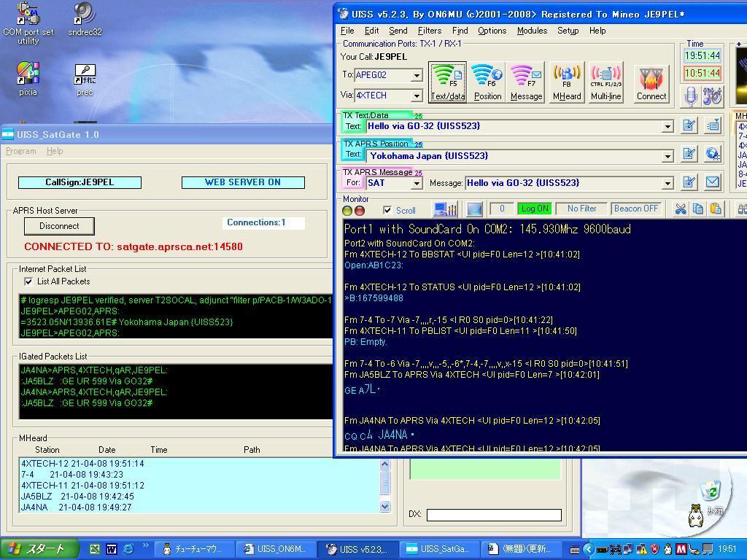Screen dimensions: 747x560
Task: Click the blue square monitor icon
Action: point(474,209)
